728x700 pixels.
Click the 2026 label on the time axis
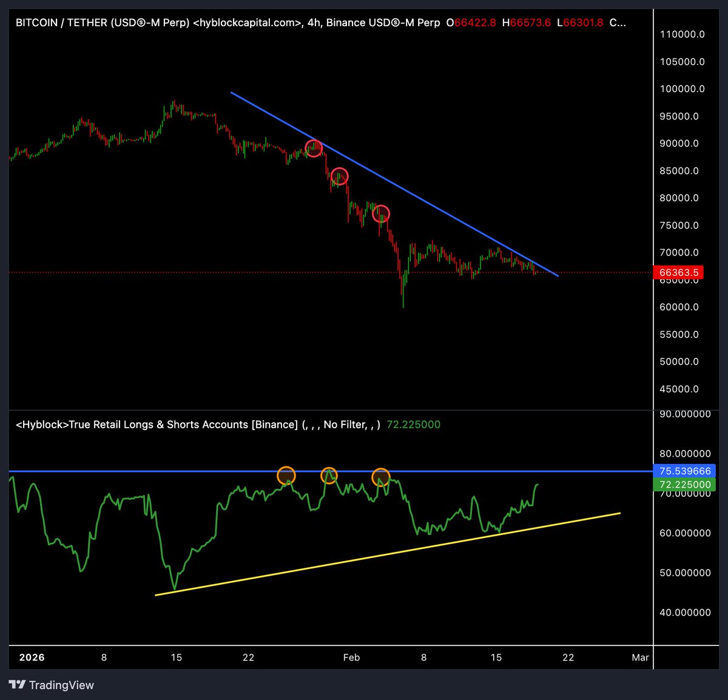coord(31,657)
